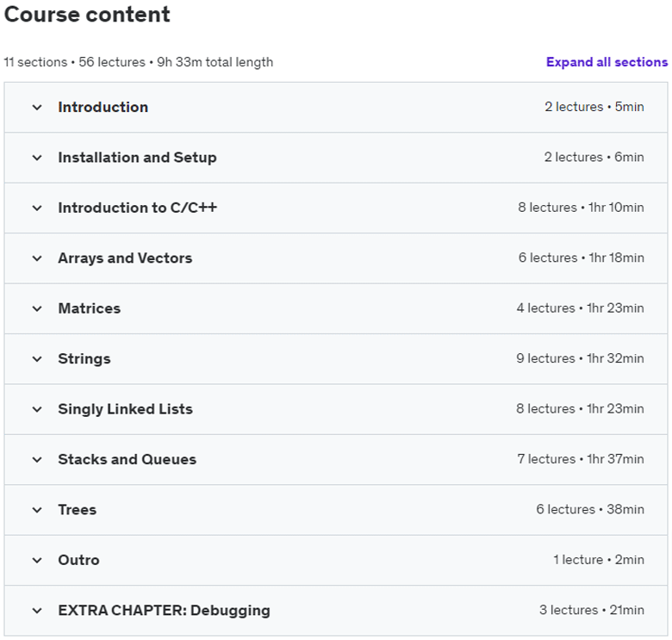Open Introduction to C/C++ title
This screenshot has height=640, width=672.
138,208
